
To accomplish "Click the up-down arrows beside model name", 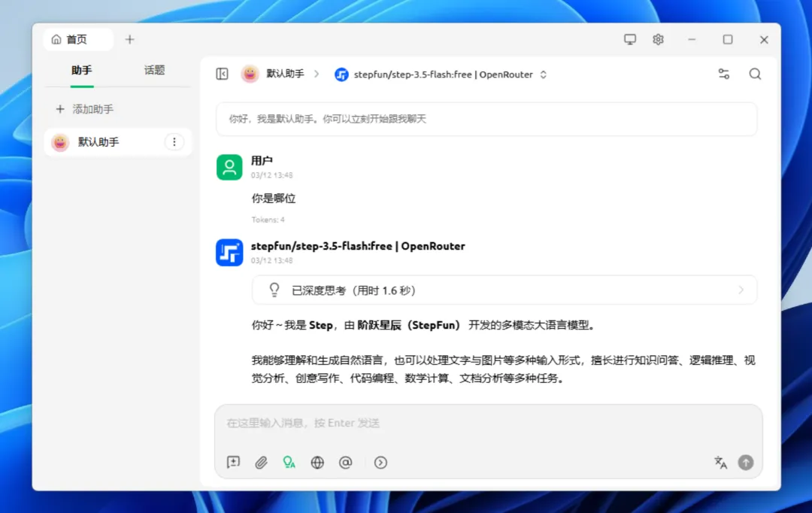I will 544,74.
